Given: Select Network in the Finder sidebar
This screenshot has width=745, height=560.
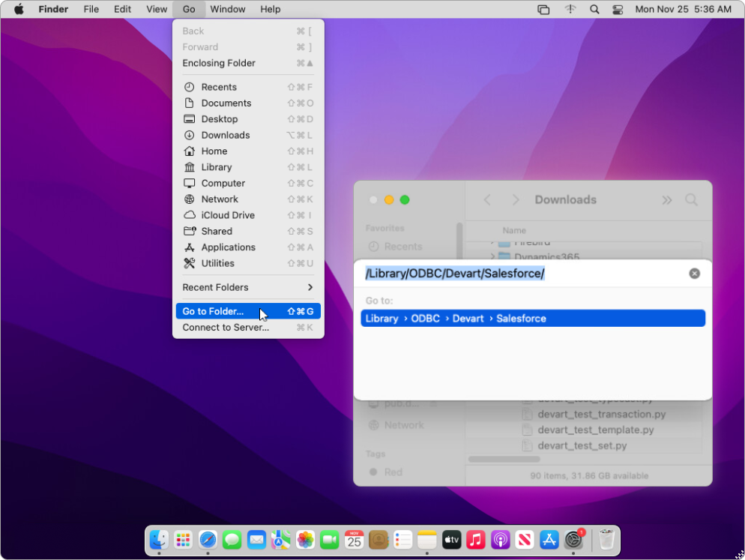Looking at the screenshot, I should pos(404,424).
